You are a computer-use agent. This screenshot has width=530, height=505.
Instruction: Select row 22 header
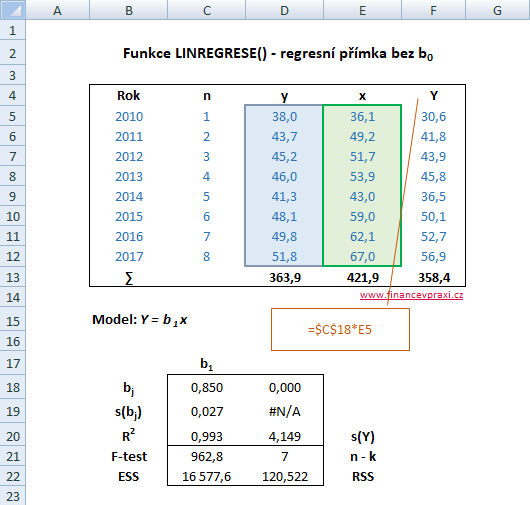[x=13, y=477]
